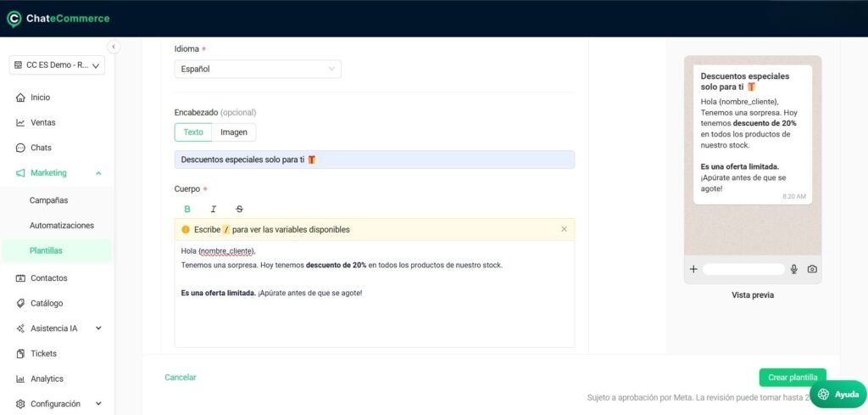Dismiss the variables hint banner
868x415 pixels.
tap(564, 229)
